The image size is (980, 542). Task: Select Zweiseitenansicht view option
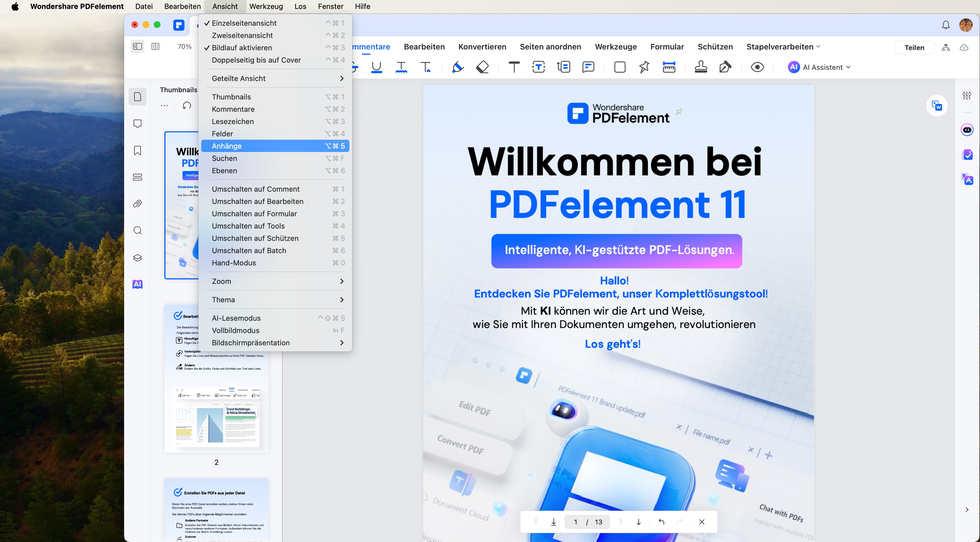coord(275,35)
